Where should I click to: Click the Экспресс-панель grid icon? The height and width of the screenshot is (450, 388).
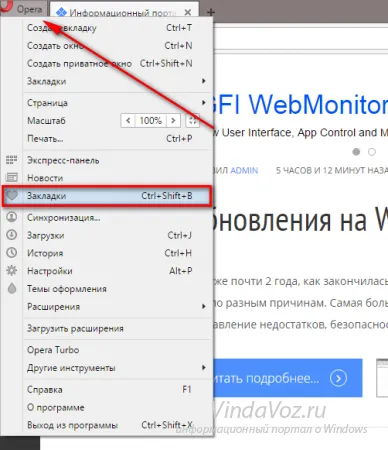point(12,160)
